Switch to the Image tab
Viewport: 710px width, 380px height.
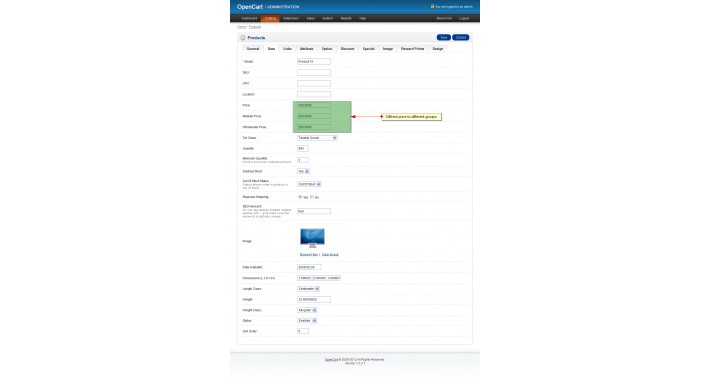pos(388,48)
